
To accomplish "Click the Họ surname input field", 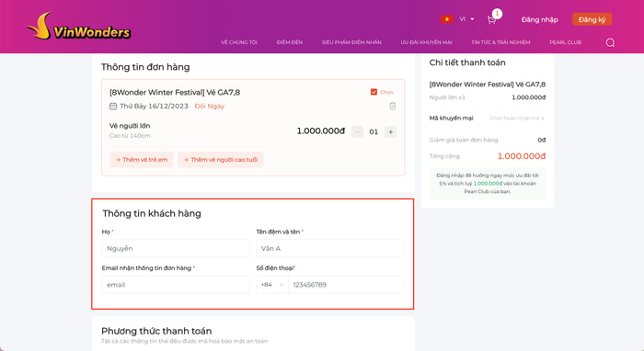I will coord(176,248).
